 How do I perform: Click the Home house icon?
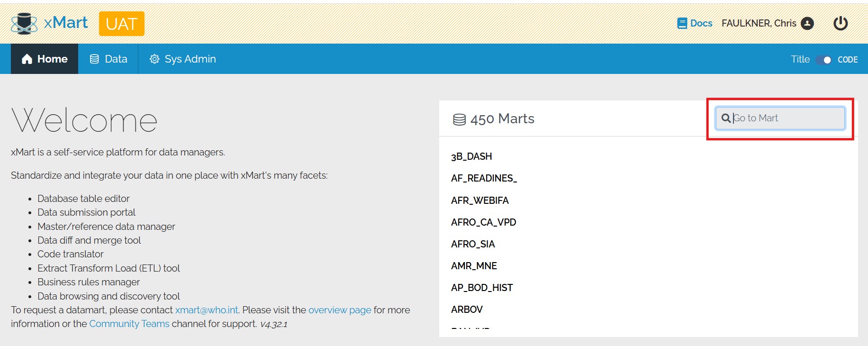point(27,59)
